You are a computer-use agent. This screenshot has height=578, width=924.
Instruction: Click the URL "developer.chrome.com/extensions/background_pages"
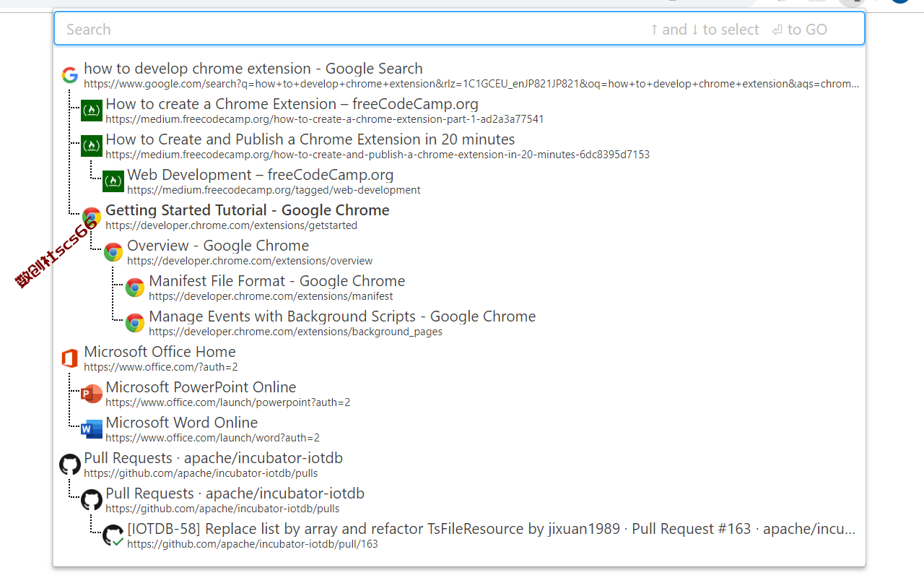tap(295, 332)
